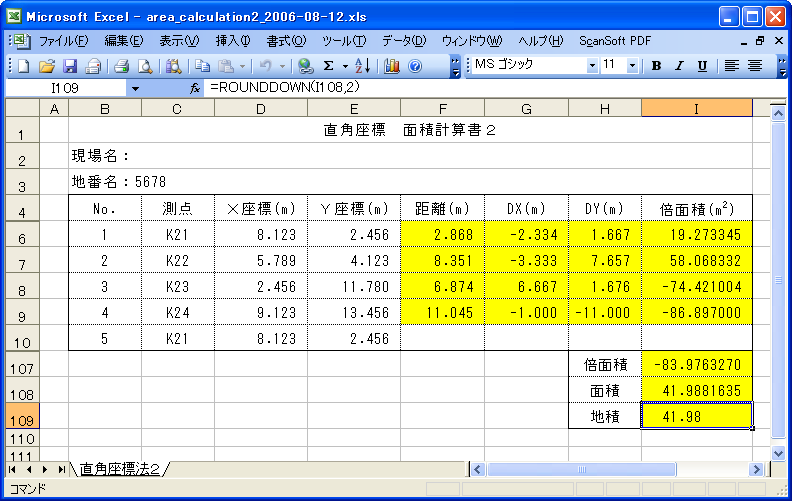This screenshot has height=501, width=792.
Task: Open the font size dropdown
Action: coord(632,66)
